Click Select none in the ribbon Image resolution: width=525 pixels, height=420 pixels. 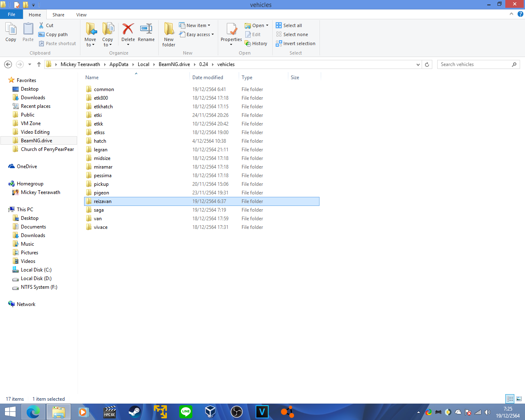point(292,34)
